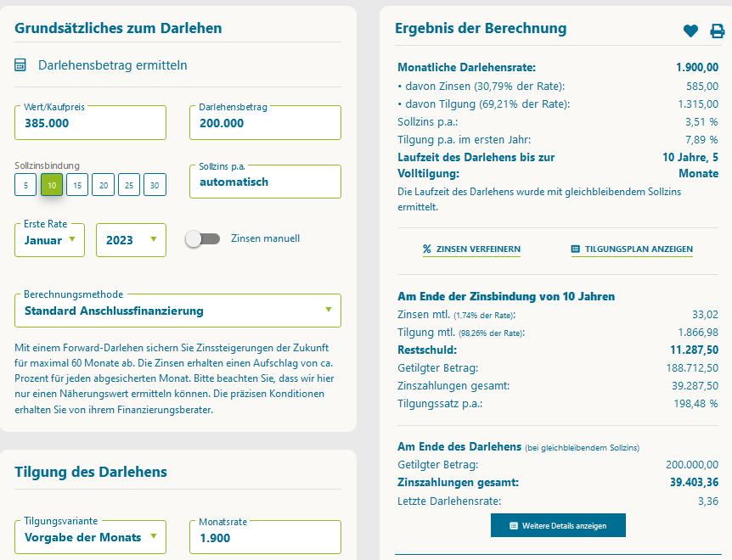This screenshot has width=732, height=560.
Task: Select 5 years Sollzinsbindung
Action: (x=25, y=185)
